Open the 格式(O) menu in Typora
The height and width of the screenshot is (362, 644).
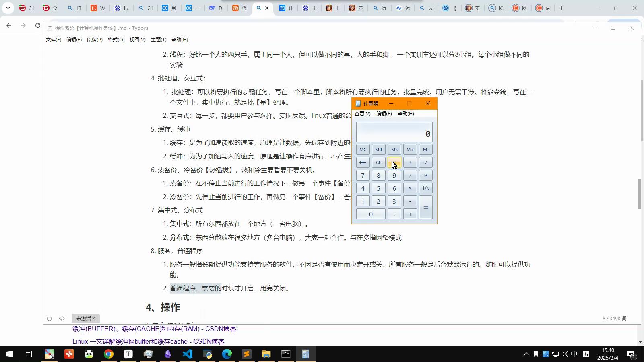coord(116,40)
